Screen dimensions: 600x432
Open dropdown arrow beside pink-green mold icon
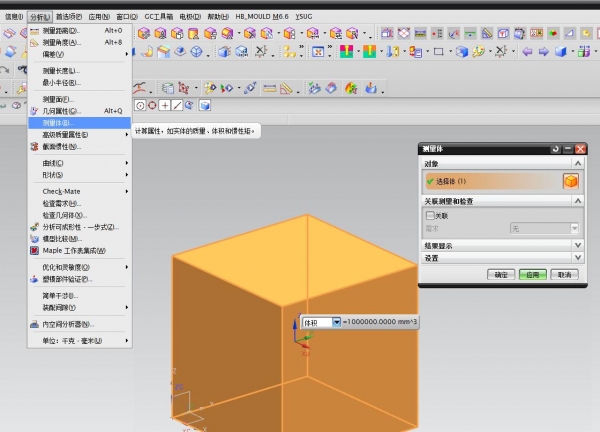(359, 51)
